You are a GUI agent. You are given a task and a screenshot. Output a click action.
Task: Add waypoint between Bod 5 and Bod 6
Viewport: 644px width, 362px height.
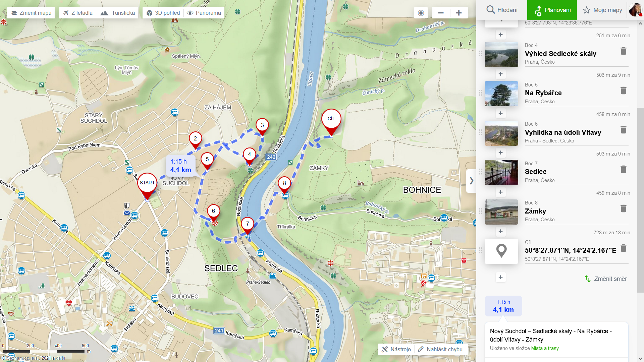[x=500, y=113]
